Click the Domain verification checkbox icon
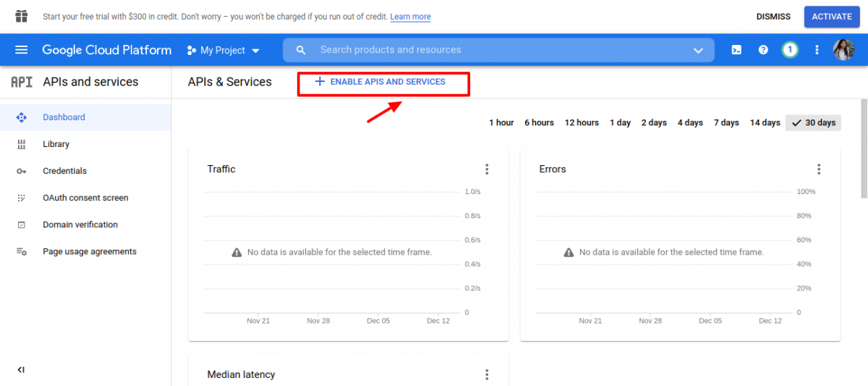868x386 pixels. point(21,225)
